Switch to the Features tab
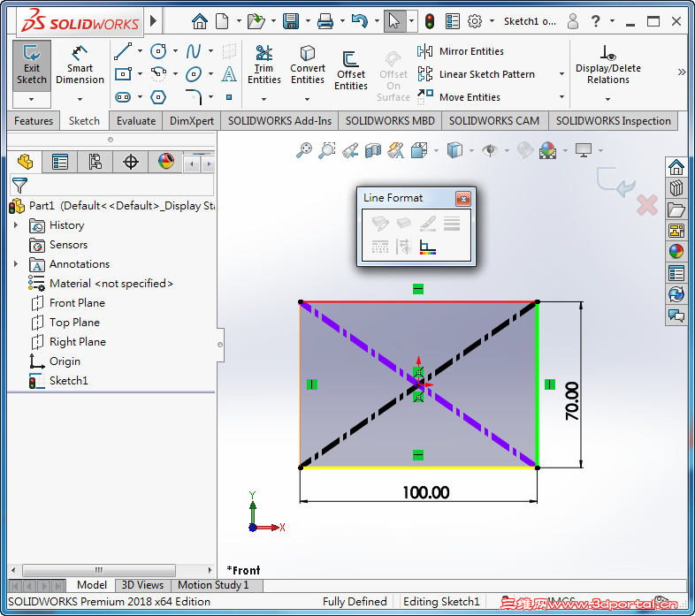Screen dimensions: 695x616 [x=34, y=121]
